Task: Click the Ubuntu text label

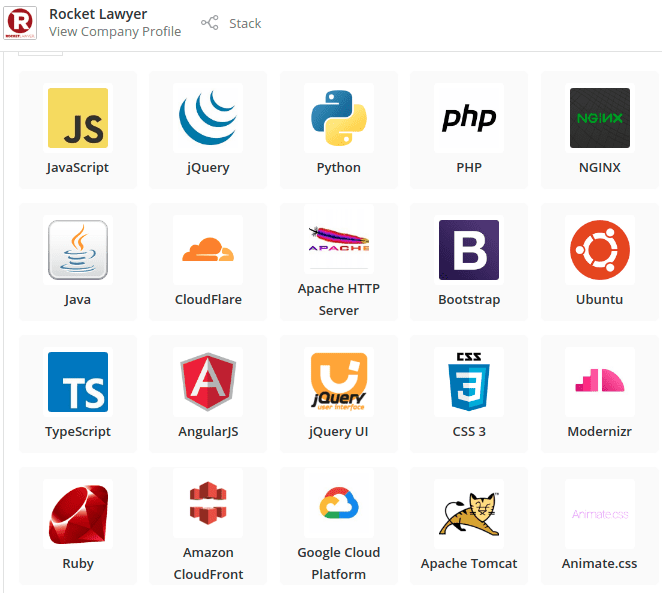Action: [x=600, y=300]
